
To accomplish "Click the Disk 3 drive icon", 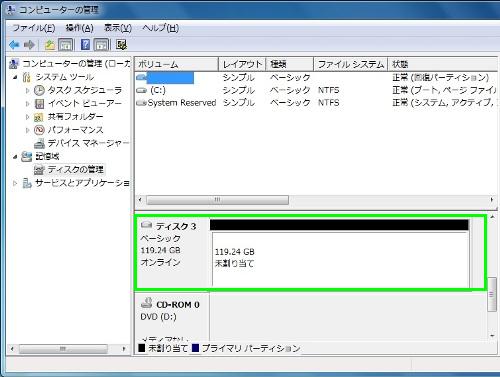I will pos(147,225).
